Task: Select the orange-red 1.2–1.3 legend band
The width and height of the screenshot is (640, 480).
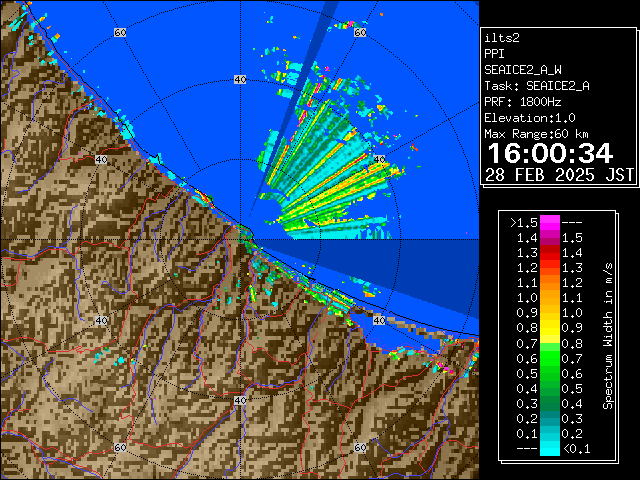Action: [550, 268]
